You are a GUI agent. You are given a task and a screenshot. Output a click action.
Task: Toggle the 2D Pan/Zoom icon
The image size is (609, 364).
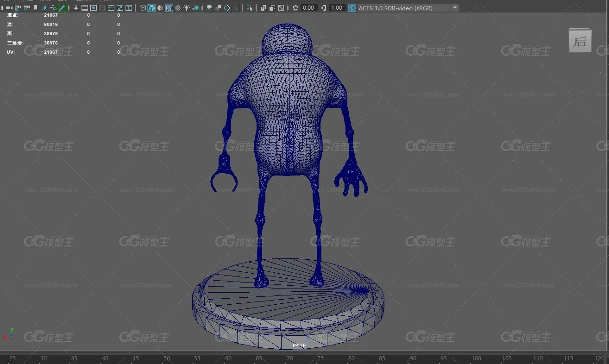[53, 8]
